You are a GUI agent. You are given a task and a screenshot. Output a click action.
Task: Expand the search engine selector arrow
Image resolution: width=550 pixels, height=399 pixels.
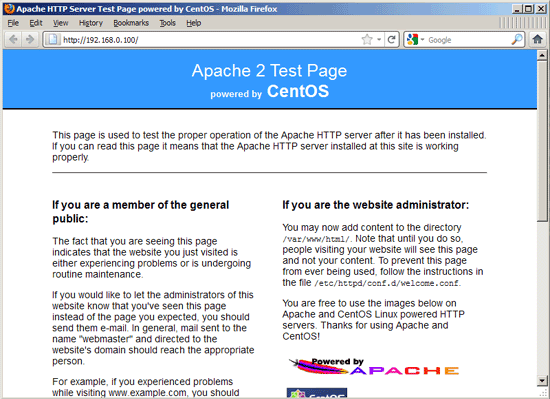[x=422, y=40]
